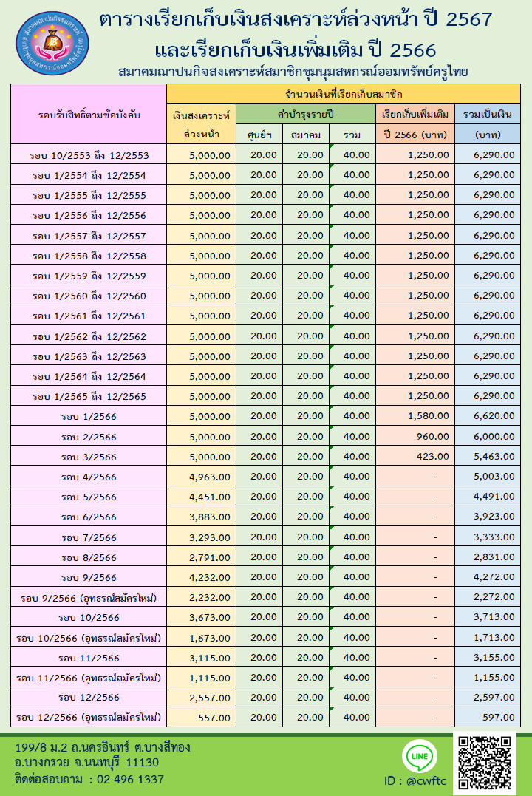Screen dimensions: 532x796
Task: Select the รอบ 10/2553 ถึง 12/2553 row label
Action: pos(89,155)
